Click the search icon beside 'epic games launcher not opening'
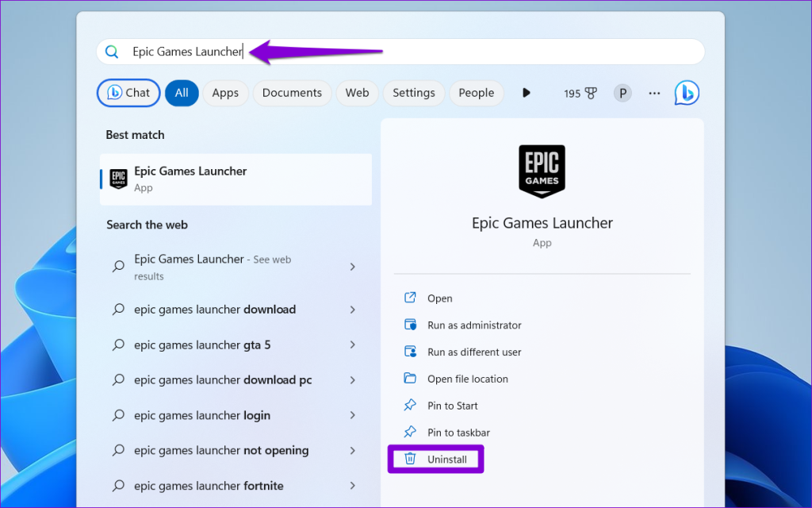Image resolution: width=812 pixels, height=508 pixels. (119, 451)
